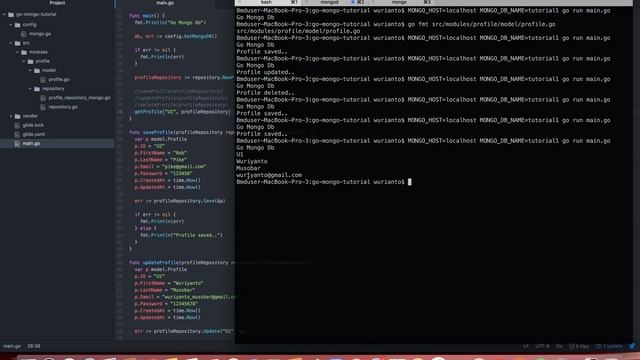Collapse the modules folder arrow
The image size is (640, 360).
(x=18, y=52)
